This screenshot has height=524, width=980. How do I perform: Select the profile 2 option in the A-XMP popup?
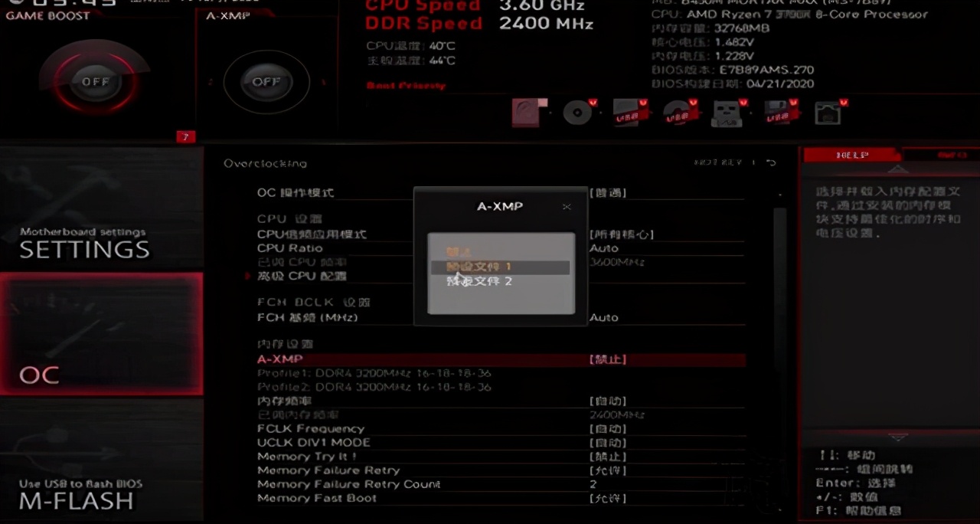click(x=500, y=281)
